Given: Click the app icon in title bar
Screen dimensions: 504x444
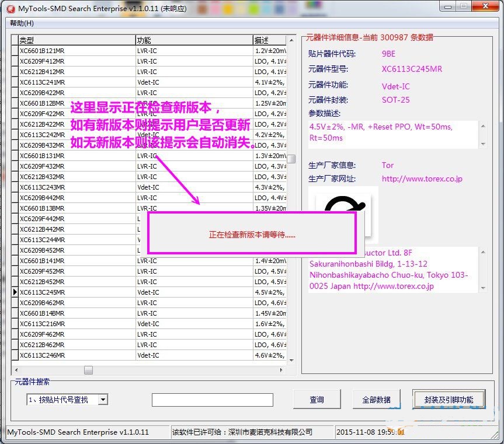Looking at the screenshot, I should [x=11, y=9].
